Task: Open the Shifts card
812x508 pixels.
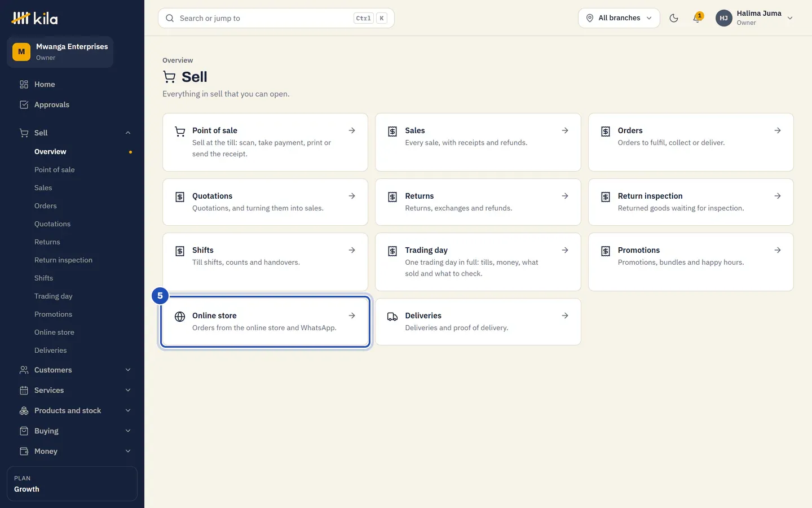Action: pyautogui.click(x=265, y=262)
